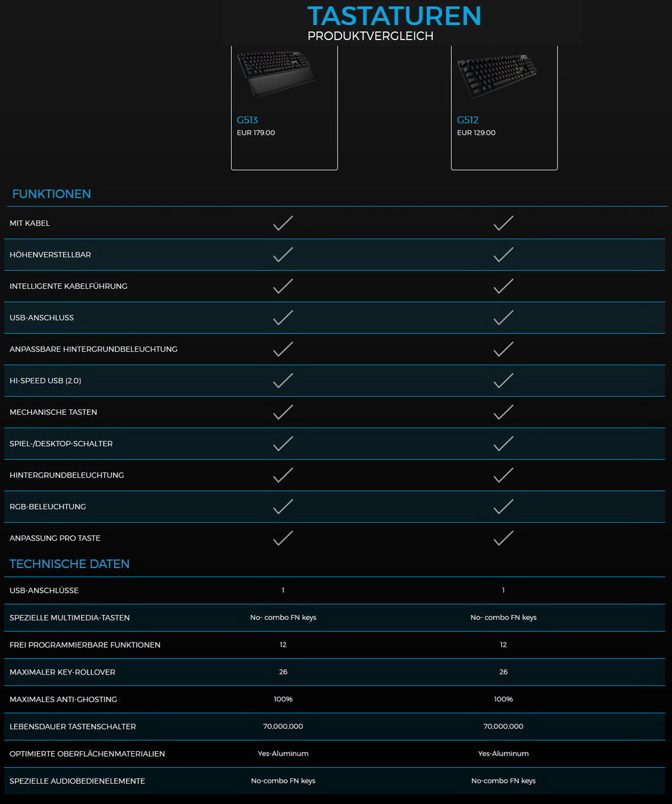Follow the G512 product name link
Viewport: 672px width, 804px height.
pos(468,120)
